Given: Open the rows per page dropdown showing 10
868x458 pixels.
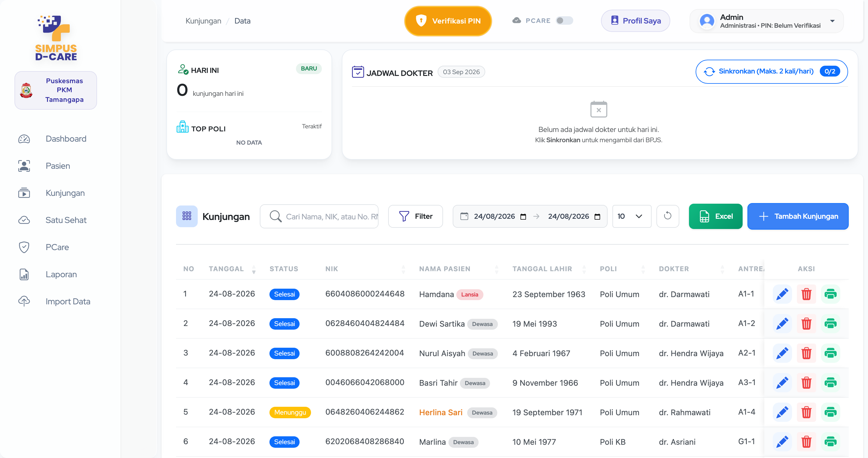Looking at the screenshot, I should (x=631, y=216).
